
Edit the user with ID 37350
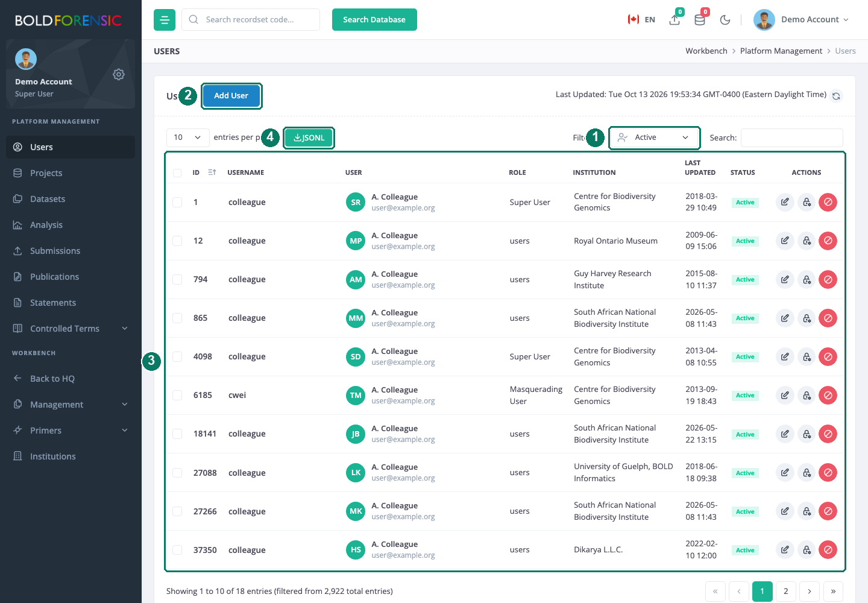pyautogui.click(x=785, y=550)
